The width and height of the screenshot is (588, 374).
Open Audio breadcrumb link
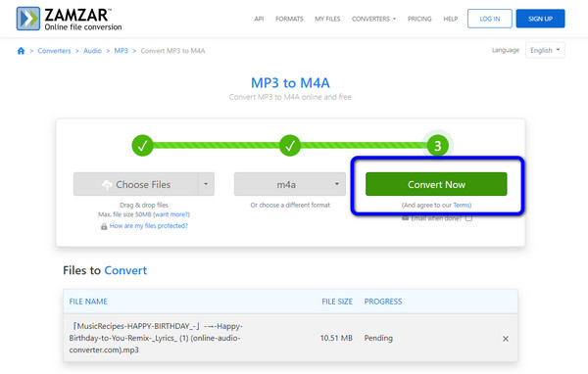pos(92,51)
